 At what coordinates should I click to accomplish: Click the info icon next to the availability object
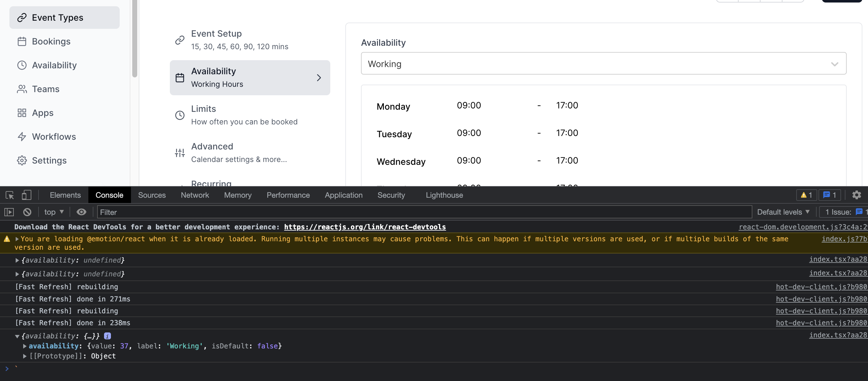[107, 336]
